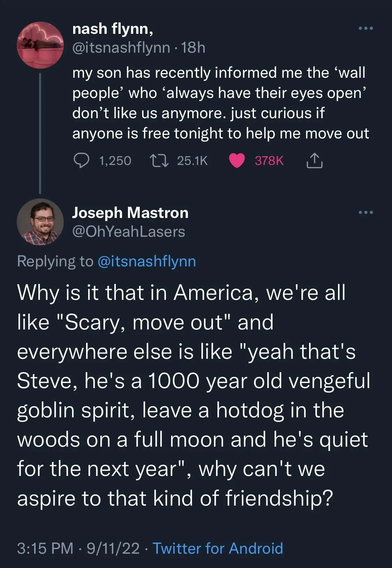Click the 9/11/22 date
392x568 pixels.
pos(113,548)
